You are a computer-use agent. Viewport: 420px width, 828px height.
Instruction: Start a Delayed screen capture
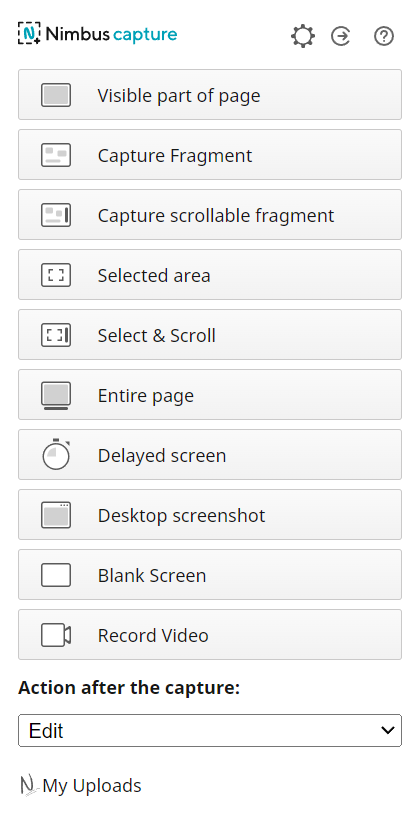point(210,455)
